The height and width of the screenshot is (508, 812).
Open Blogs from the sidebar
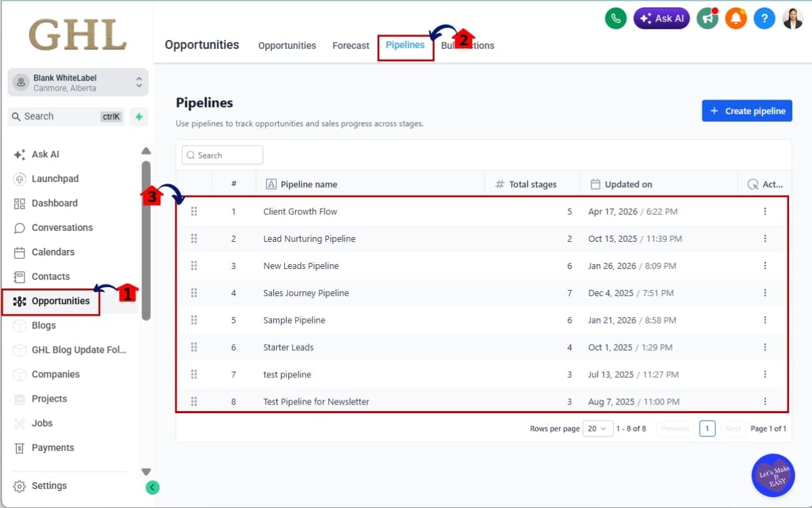click(43, 325)
